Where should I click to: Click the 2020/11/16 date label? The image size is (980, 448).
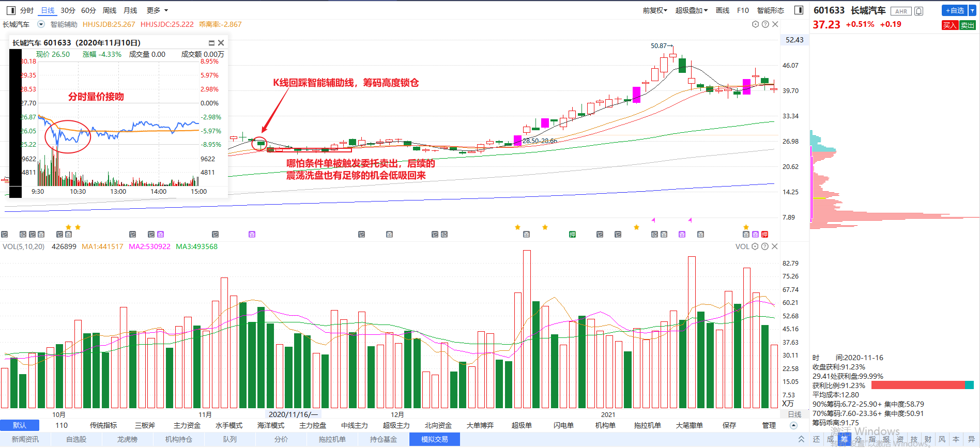pyautogui.click(x=293, y=414)
